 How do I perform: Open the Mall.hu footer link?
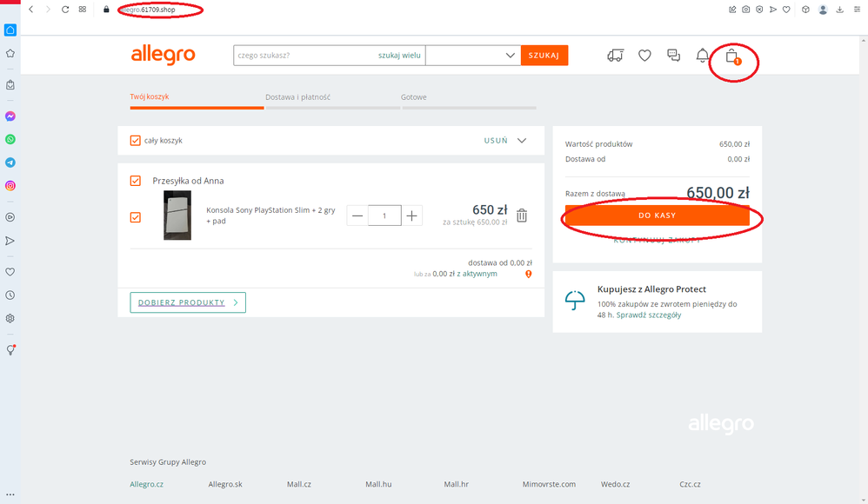(378, 484)
